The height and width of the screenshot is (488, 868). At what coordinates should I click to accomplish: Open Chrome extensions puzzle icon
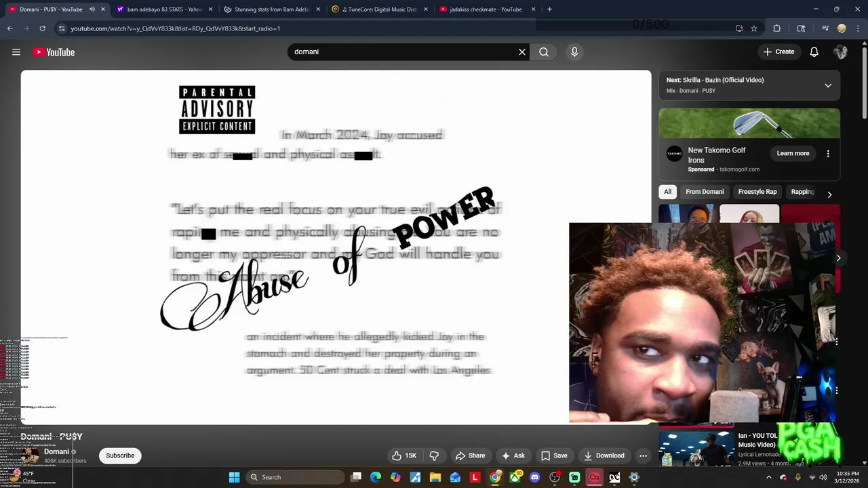tap(777, 28)
